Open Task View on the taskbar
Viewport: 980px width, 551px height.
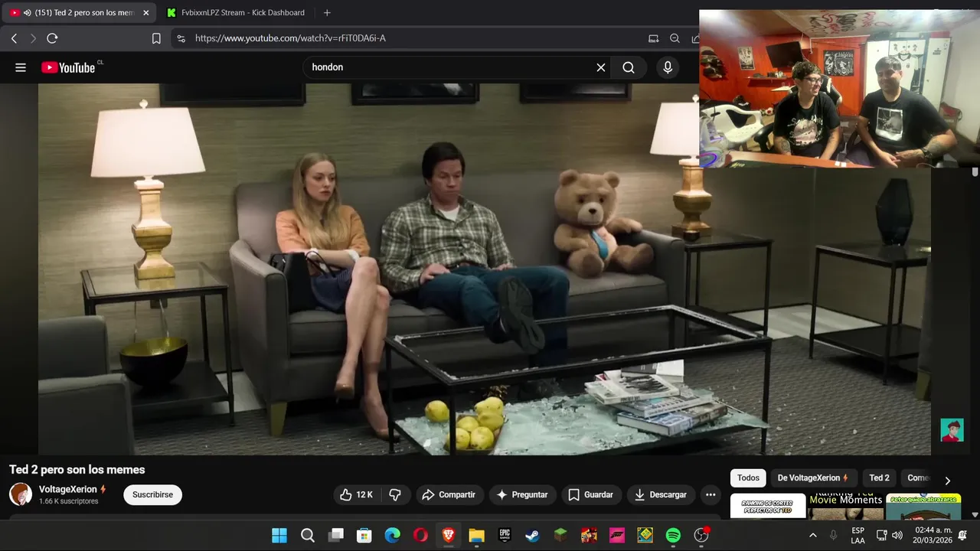point(335,536)
